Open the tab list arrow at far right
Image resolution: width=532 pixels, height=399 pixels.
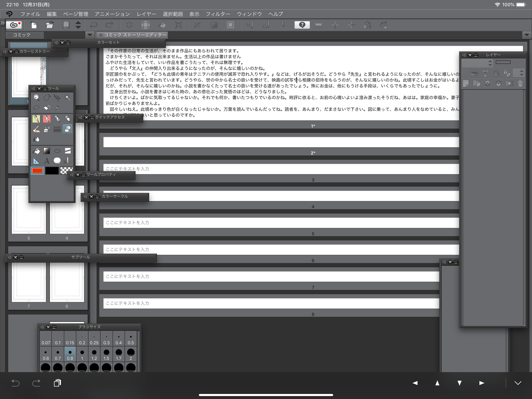527,35
